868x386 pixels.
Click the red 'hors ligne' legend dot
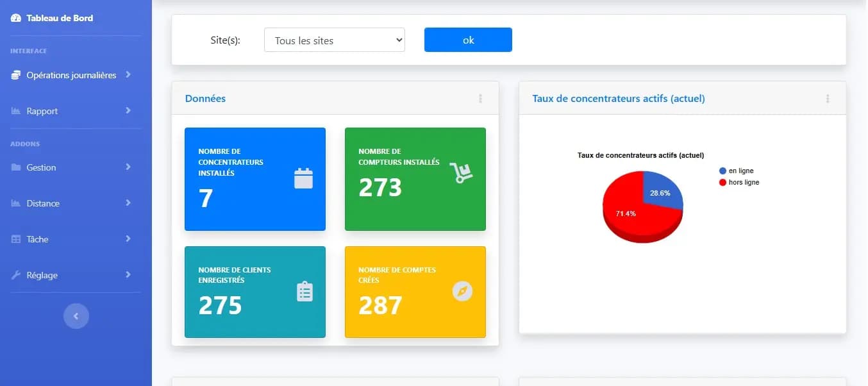723,183
